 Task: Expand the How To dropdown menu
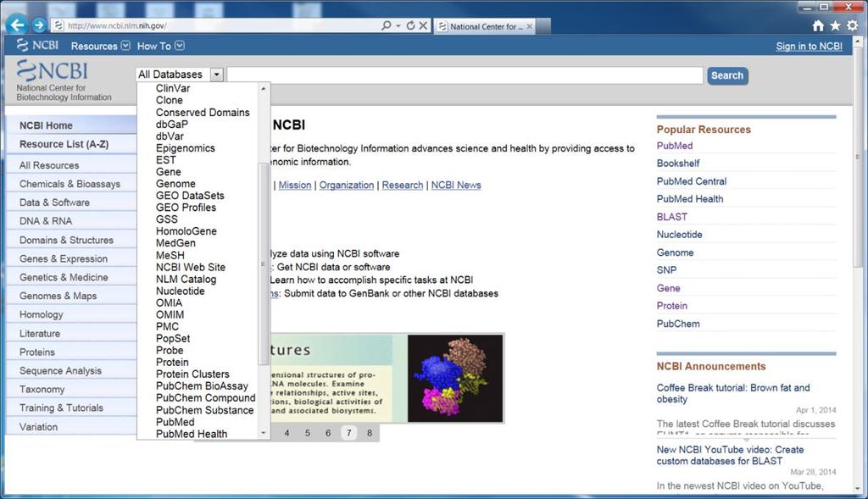(160, 46)
